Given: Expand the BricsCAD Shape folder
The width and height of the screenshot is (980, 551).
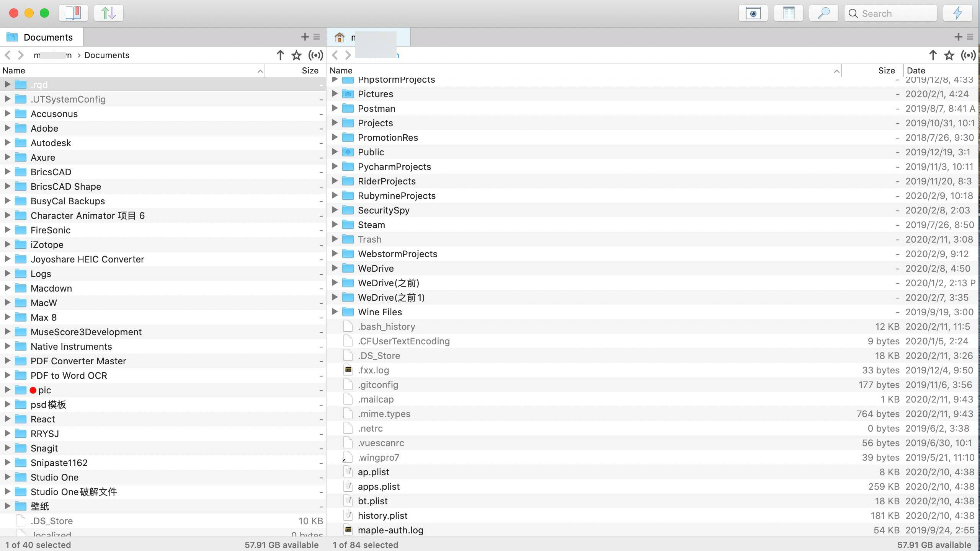Looking at the screenshot, I should coord(7,186).
